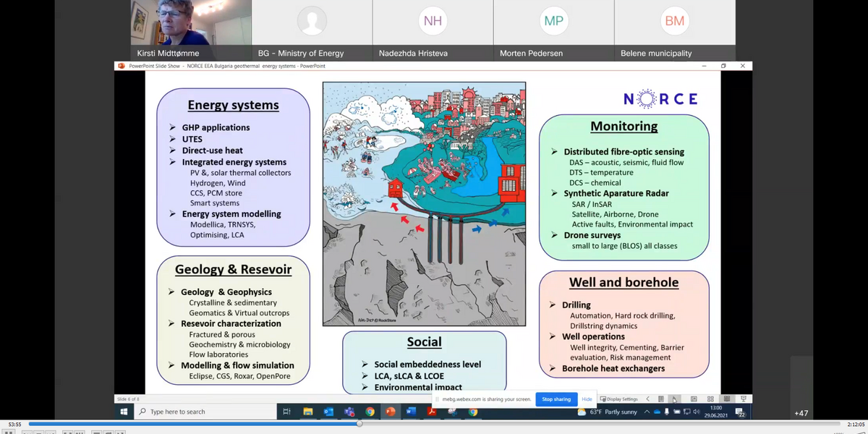Open the slide notes pane icon
This screenshot has height=434, width=868.
pyautogui.click(x=660, y=399)
